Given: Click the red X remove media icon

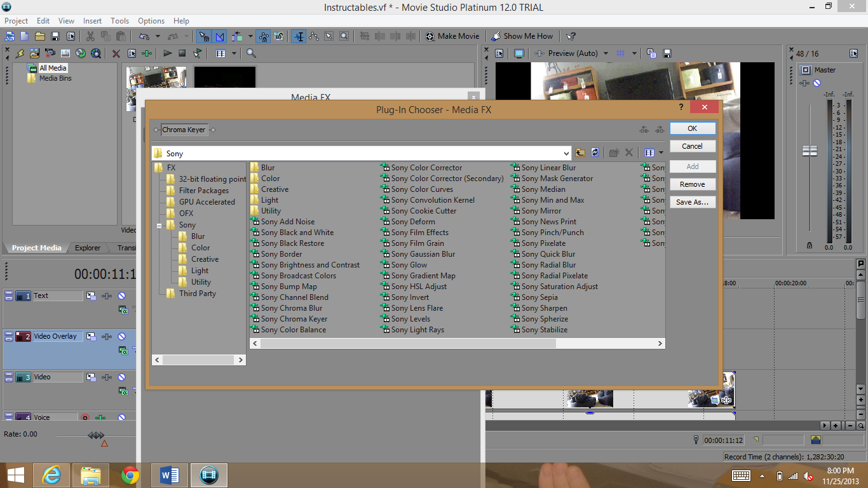Looking at the screenshot, I should pyautogui.click(x=116, y=53).
